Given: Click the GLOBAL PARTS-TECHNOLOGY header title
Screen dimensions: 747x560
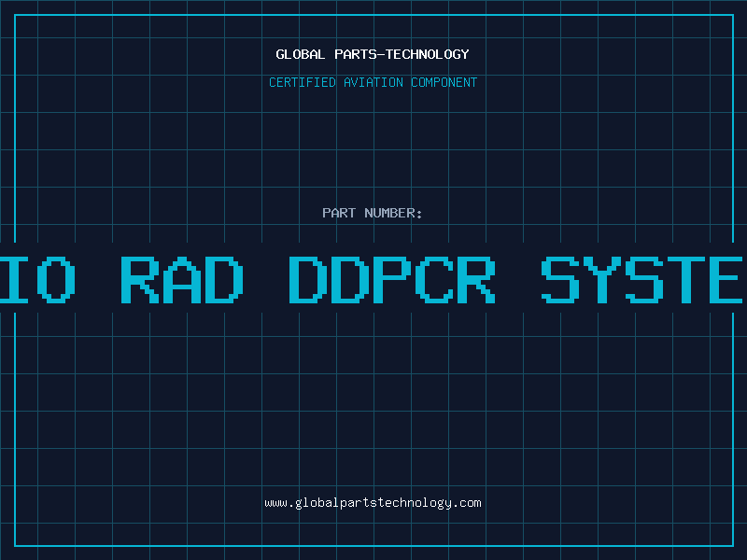Looking at the screenshot, I should (x=373, y=54).
